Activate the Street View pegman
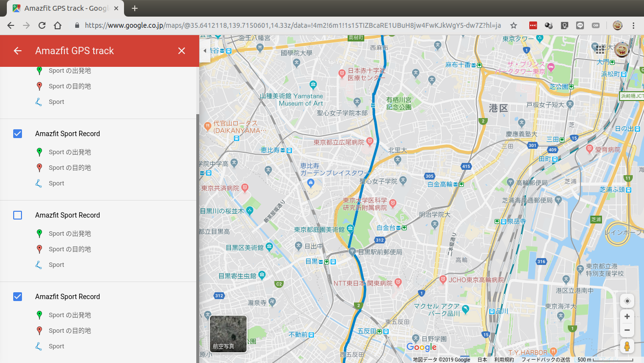The width and height of the screenshot is (644, 363). point(627,346)
